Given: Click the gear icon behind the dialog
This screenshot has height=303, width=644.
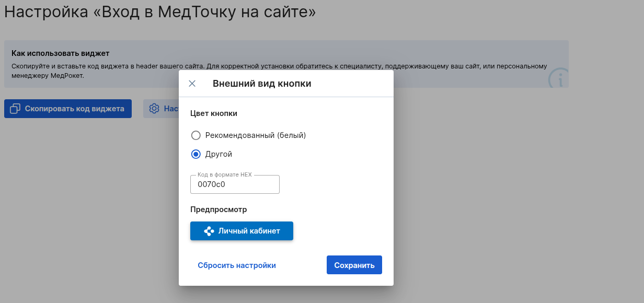Looking at the screenshot, I should 154,109.
